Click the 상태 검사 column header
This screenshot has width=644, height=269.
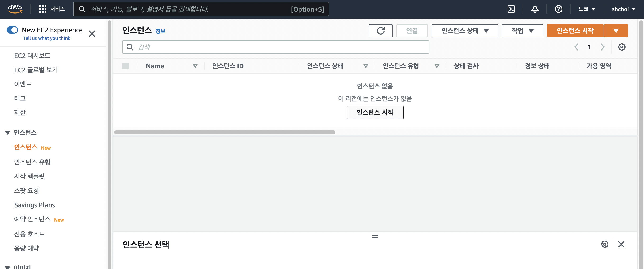point(466,66)
